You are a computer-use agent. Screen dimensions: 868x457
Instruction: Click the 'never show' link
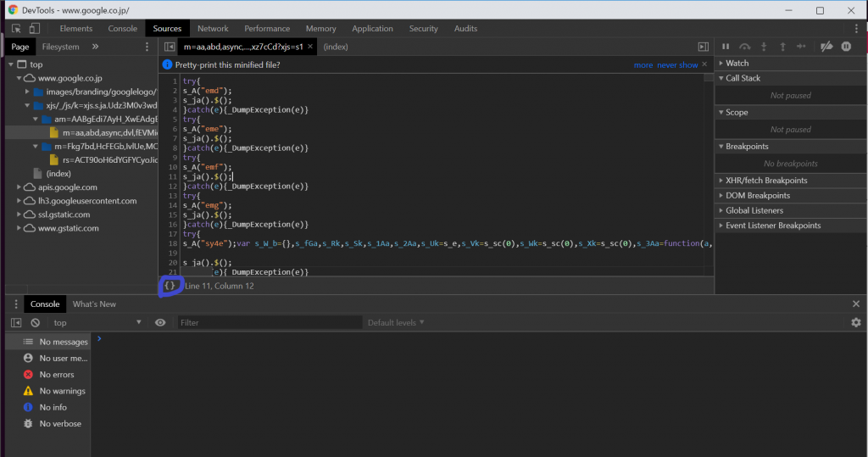(x=677, y=64)
